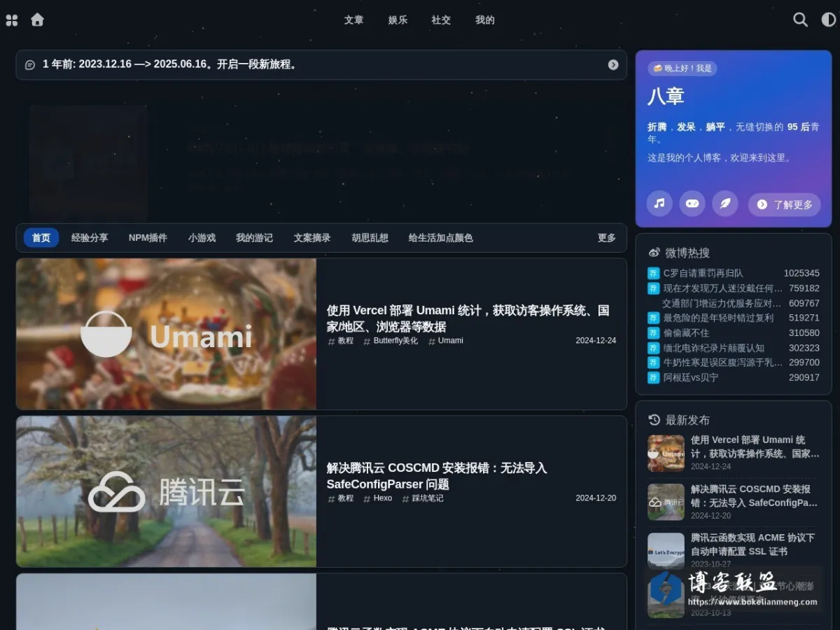Open the 腾讯云 article cover image
The image size is (840, 630).
click(x=167, y=491)
